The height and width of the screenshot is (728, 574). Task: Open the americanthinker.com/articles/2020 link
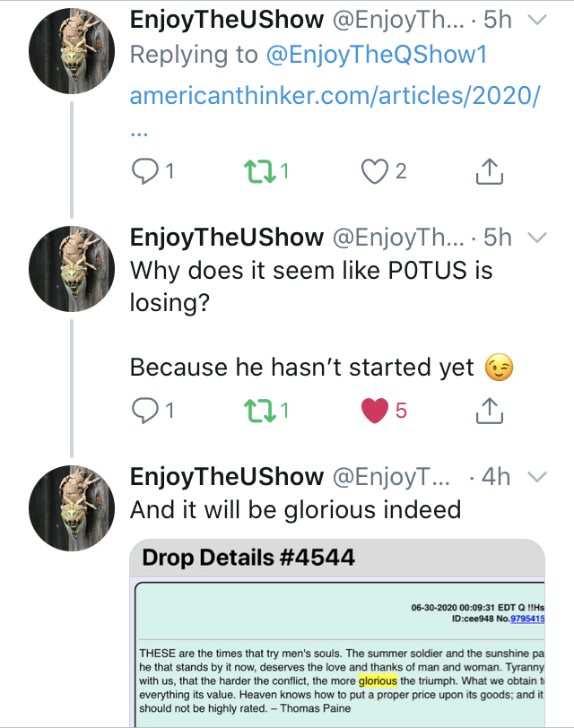[x=335, y=96]
